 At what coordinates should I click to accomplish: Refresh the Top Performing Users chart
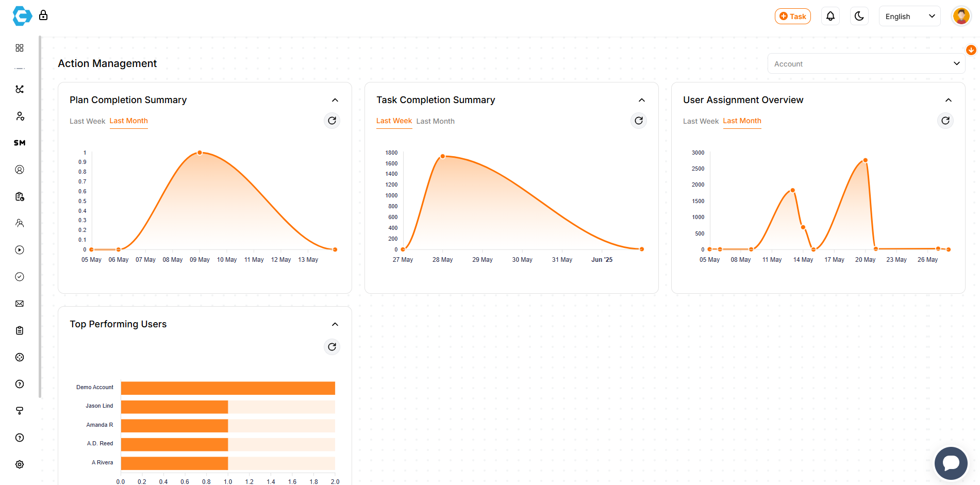point(332,347)
